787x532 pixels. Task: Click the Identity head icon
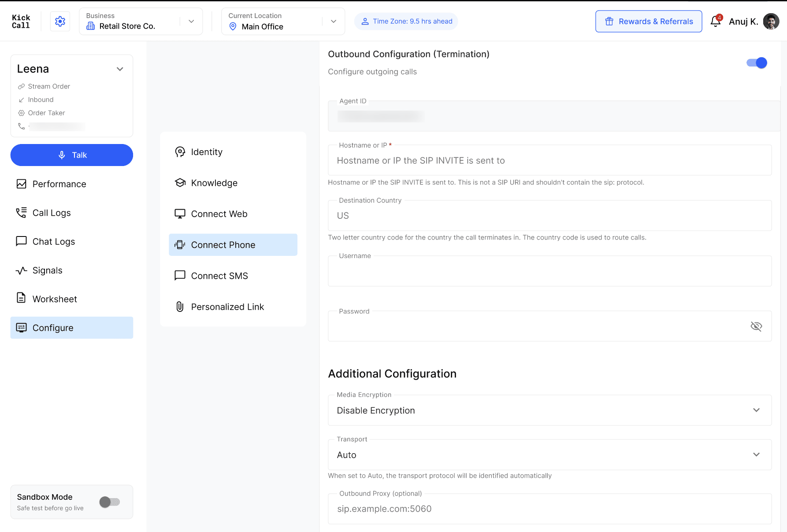coord(180,151)
